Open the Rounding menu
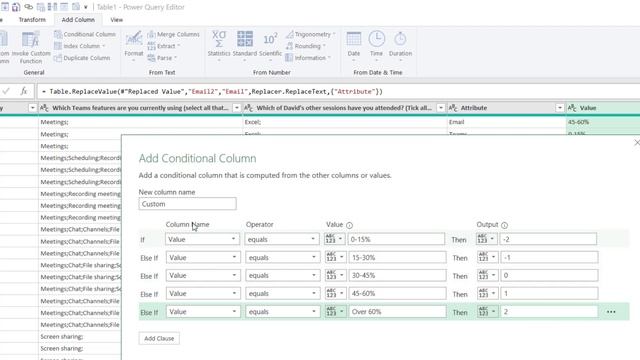Viewport: 640px width, 360px height. pos(305,46)
